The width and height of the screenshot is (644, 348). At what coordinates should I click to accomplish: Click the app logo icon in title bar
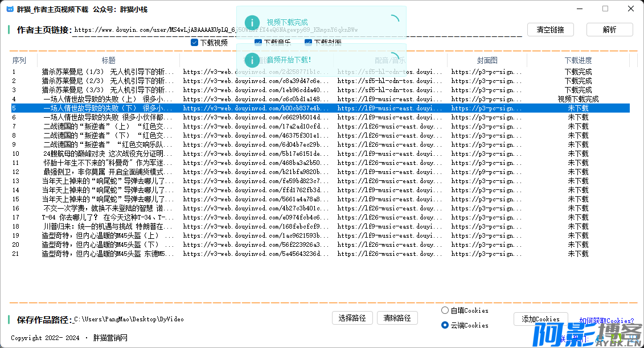(10, 9)
